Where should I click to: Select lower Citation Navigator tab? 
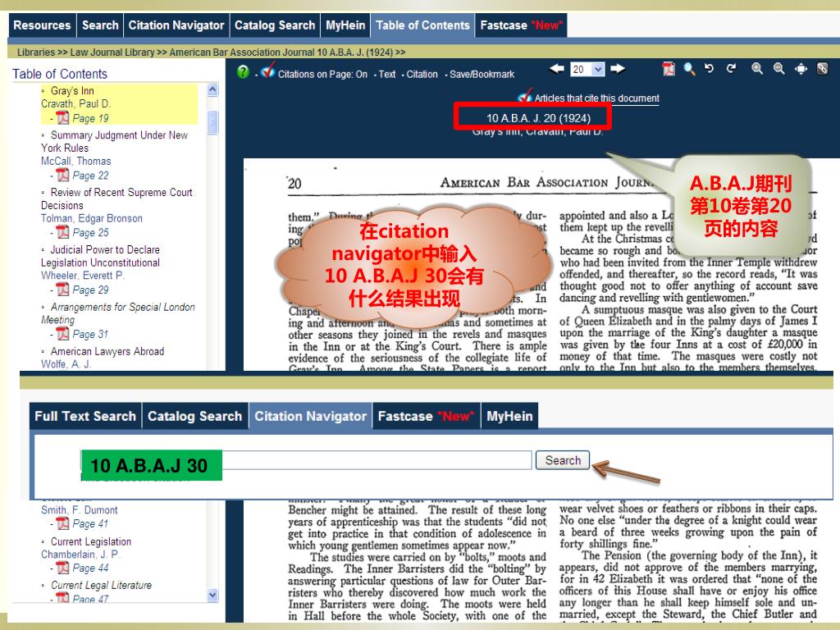[311, 416]
